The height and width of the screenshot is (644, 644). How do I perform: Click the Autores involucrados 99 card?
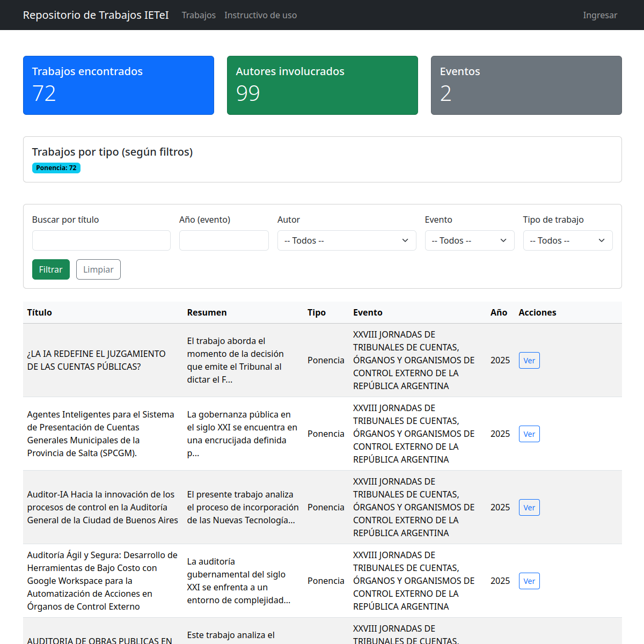323,85
